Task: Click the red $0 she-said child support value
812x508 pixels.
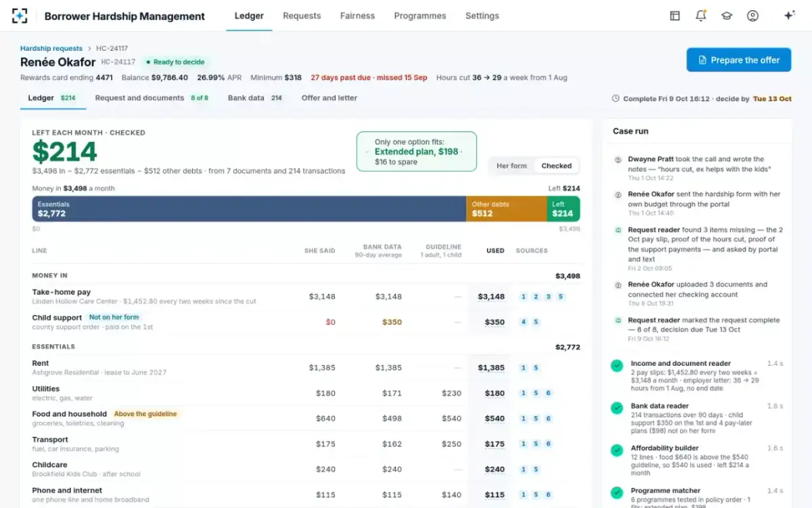Action: (330, 322)
